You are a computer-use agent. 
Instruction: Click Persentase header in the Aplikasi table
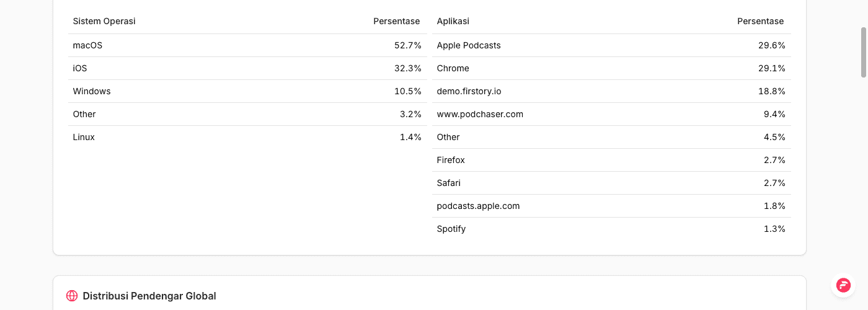click(760, 21)
